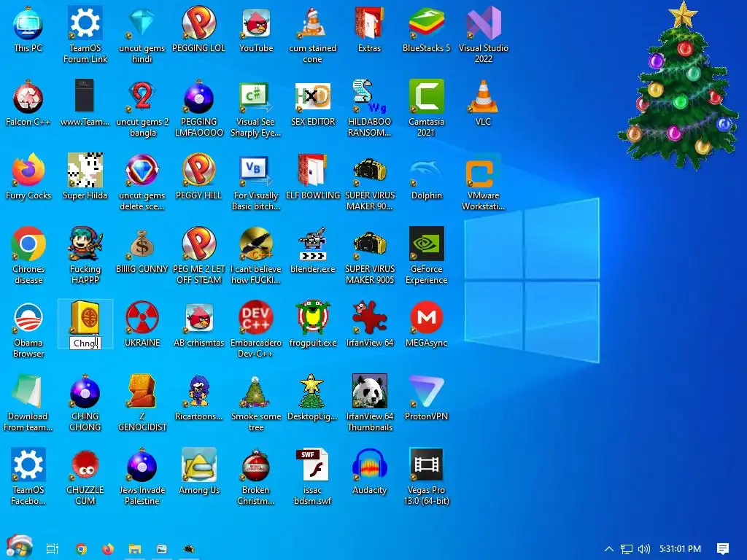Open the VLC media player shortcut
This screenshot has height=560, width=747.
483,104
